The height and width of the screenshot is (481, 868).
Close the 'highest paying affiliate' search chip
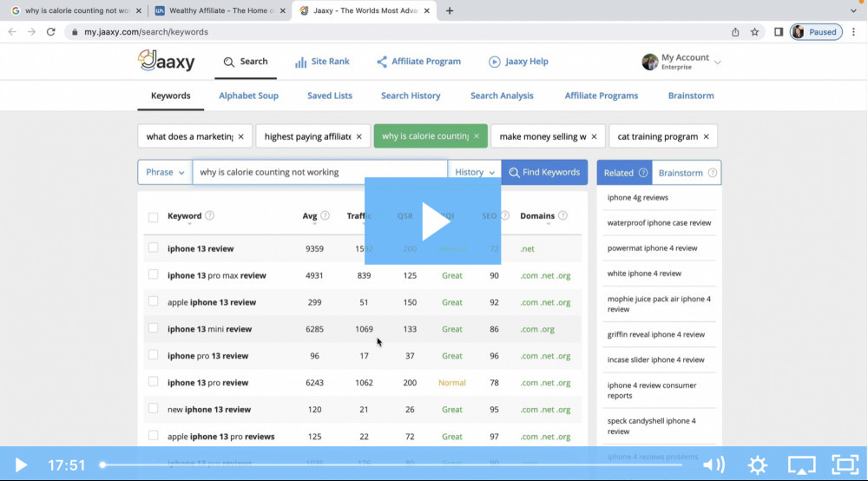tap(358, 136)
